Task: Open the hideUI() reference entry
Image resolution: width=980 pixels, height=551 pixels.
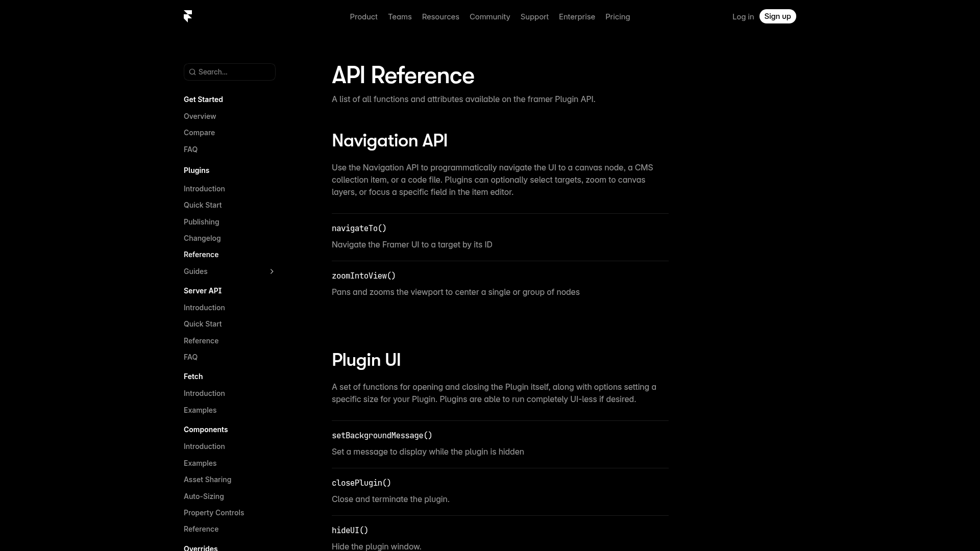Action: pos(350,531)
